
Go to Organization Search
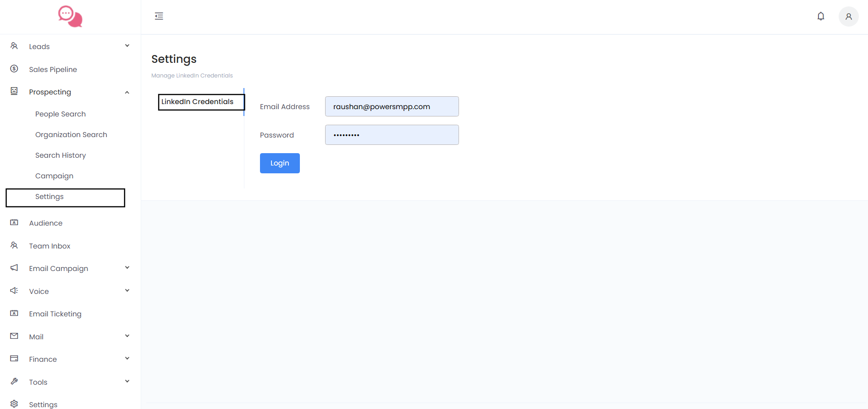pos(71,135)
